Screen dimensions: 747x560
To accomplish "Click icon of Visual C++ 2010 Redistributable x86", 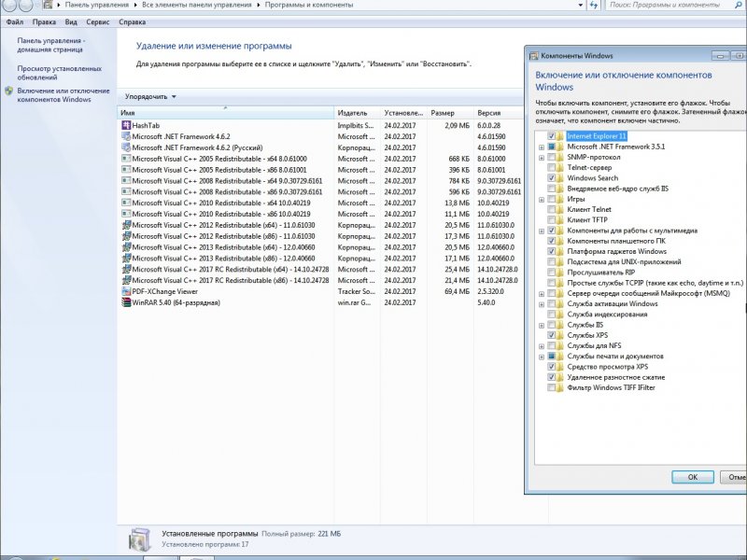I will tap(126, 214).
